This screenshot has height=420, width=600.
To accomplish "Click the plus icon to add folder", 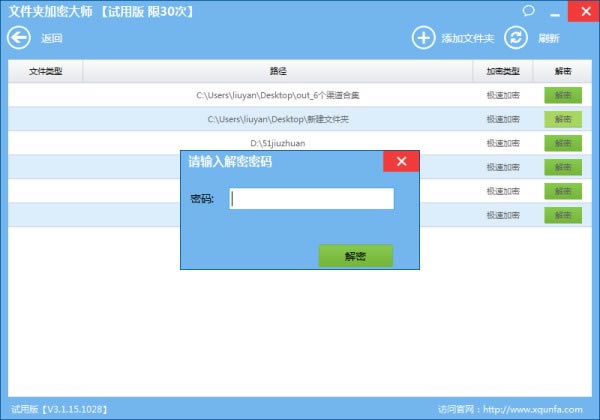I will coord(424,38).
